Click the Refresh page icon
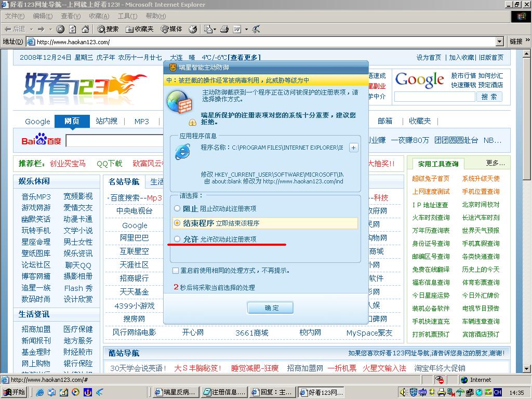 click(x=72, y=29)
